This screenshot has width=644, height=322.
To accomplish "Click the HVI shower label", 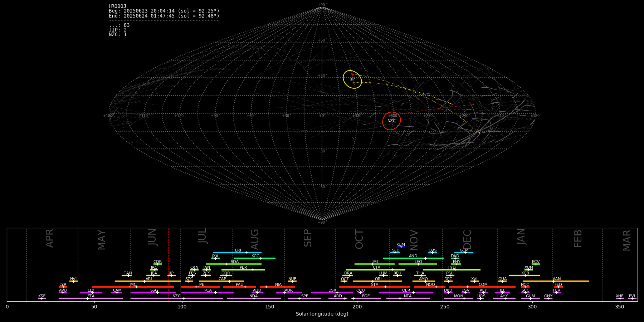I will coord(73,279).
